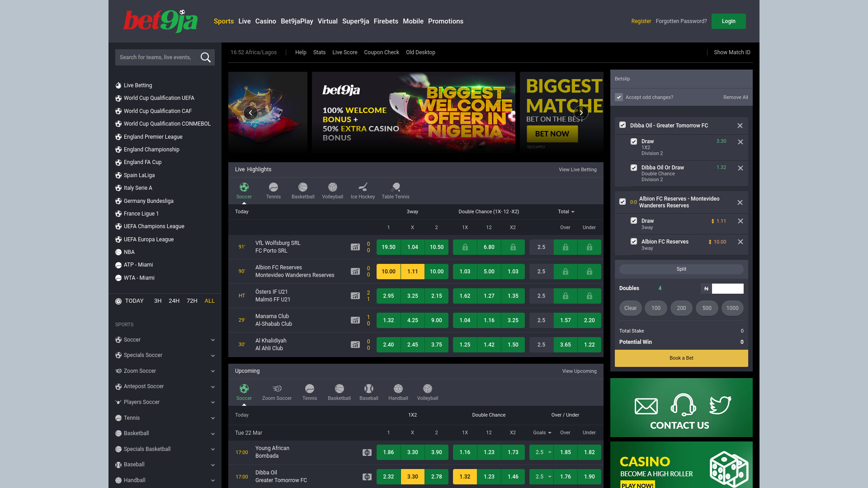Select Baseball icon in Upcoming section
868x488 pixels.
pyautogui.click(x=369, y=389)
